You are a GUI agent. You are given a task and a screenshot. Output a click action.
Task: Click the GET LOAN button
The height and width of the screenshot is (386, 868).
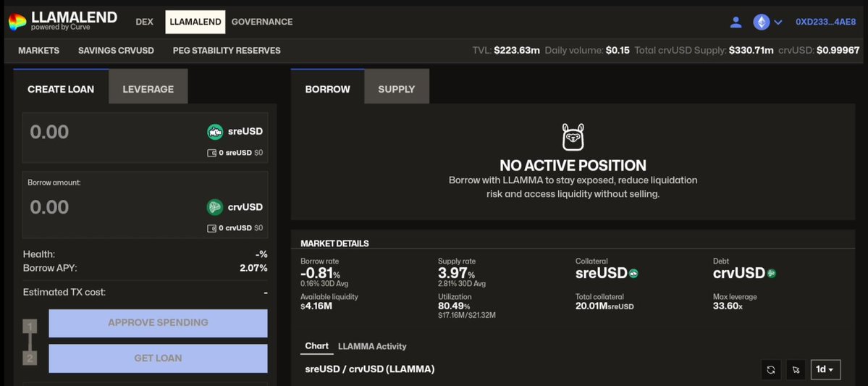click(x=158, y=358)
